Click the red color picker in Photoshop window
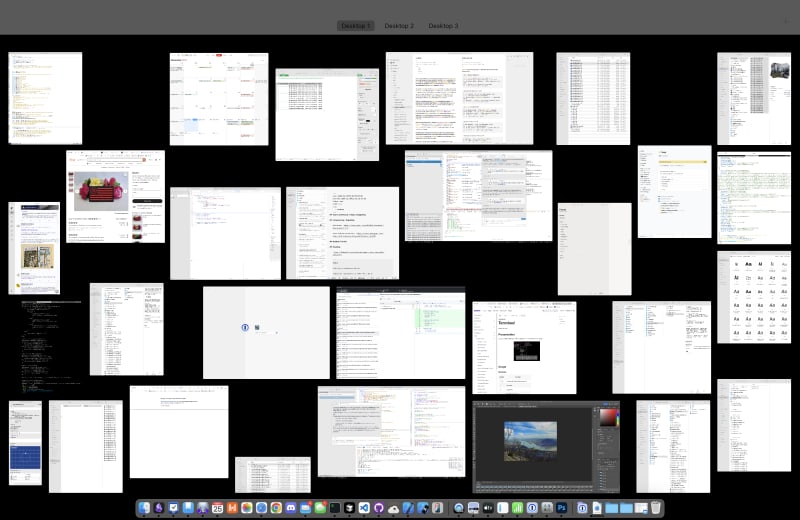This screenshot has height=520, width=800. click(607, 417)
